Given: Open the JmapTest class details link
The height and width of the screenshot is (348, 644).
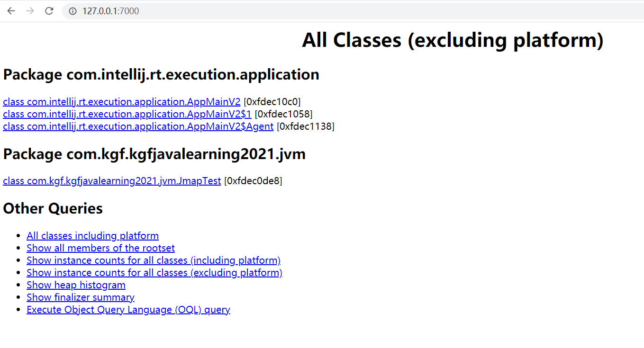Looking at the screenshot, I should [x=111, y=180].
